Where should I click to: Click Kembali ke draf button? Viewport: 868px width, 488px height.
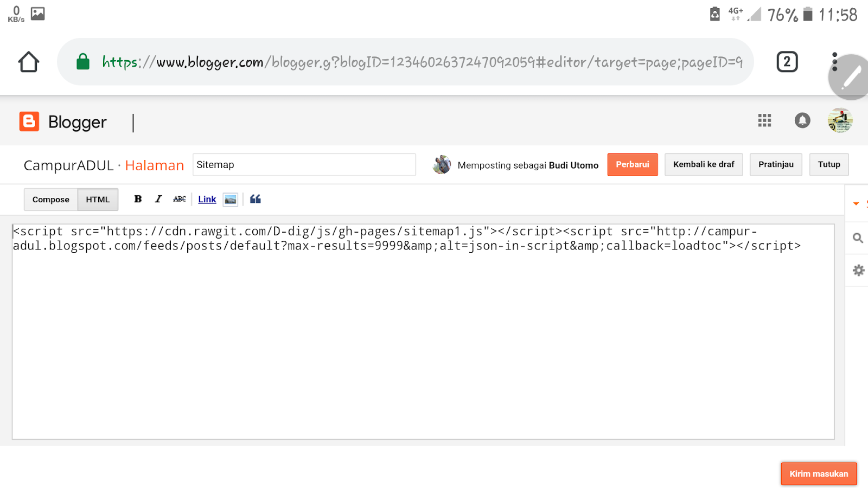click(x=704, y=164)
